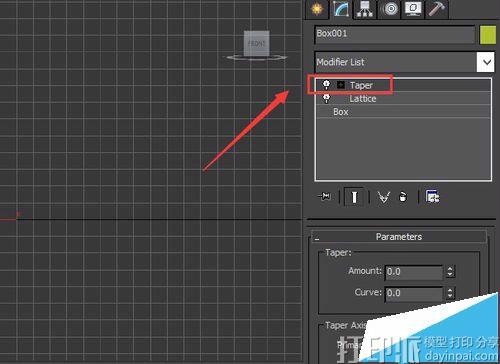Open Configure Modifier Sets icon
This screenshot has width=500, height=364.
pyautogui.click(x=432, y=197)
